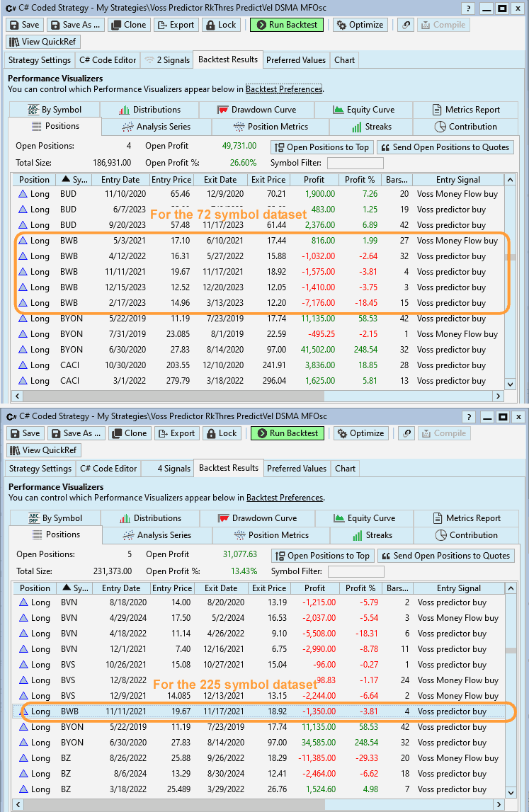This screenshot has height=812, width=529.
Task: Click Send Open Positions to Quotes in the lower window
Action: [x=445, y=556]
